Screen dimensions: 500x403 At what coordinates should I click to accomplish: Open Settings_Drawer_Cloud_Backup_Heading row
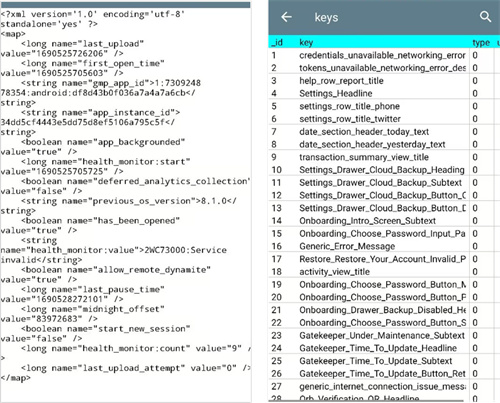(x=384, y=170)
